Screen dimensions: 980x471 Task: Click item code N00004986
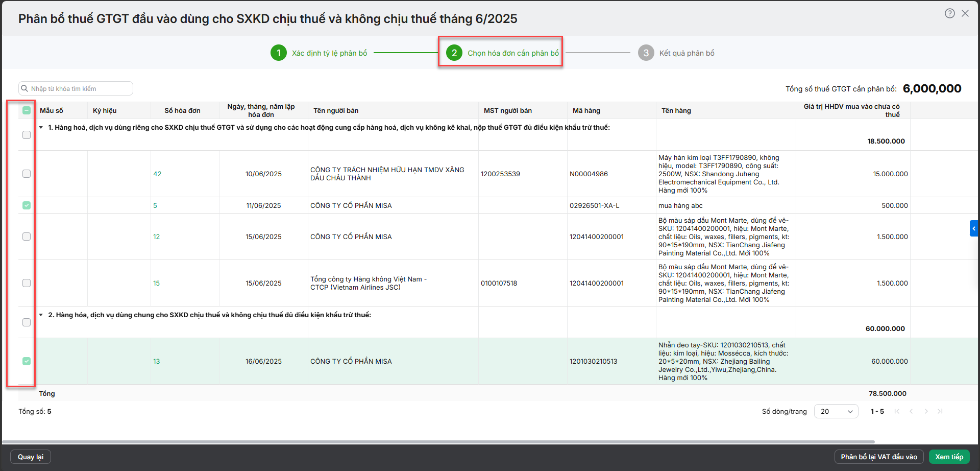[x=589, y=174]
